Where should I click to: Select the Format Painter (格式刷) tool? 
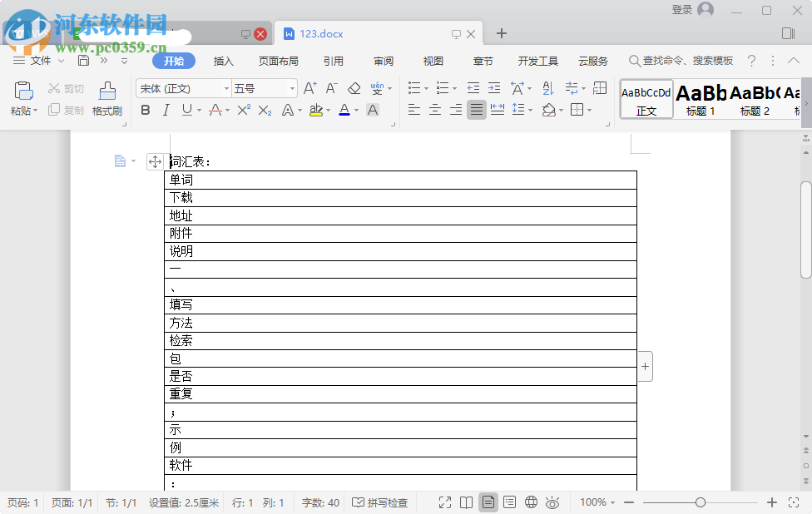pos(106,96)
